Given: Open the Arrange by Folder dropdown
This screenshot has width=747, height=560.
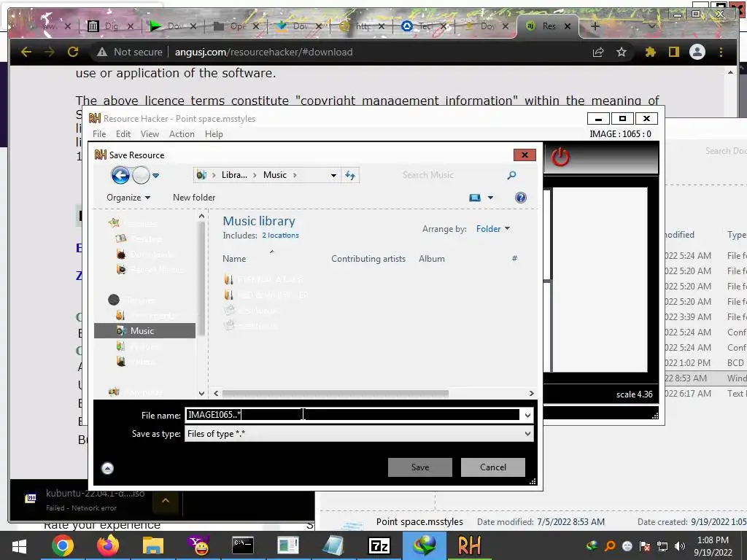Looking at the screenshot, I should [493, 228].
